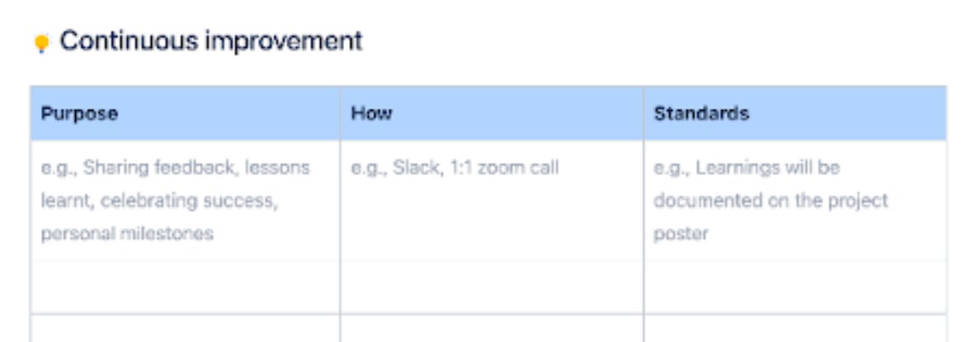
Task: Click the column border between How and Standards headers
Action: [643, 113]
